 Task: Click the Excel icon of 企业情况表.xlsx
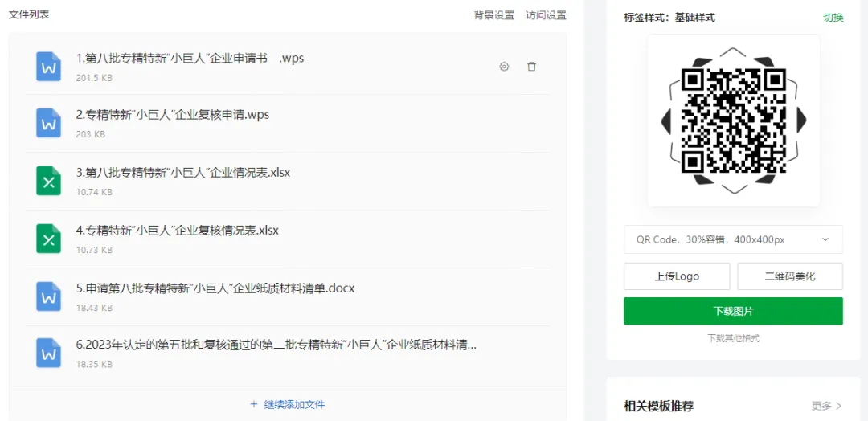point(49,180)
